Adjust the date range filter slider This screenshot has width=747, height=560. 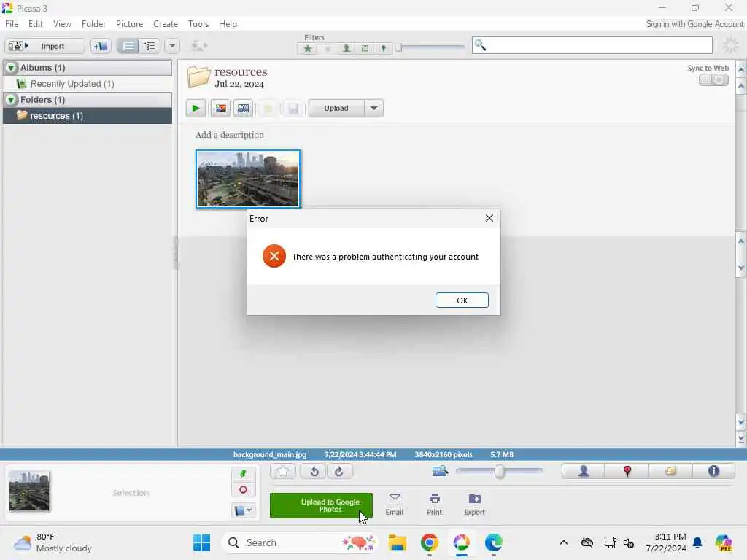pyautogui.click(x=399, y=47)
